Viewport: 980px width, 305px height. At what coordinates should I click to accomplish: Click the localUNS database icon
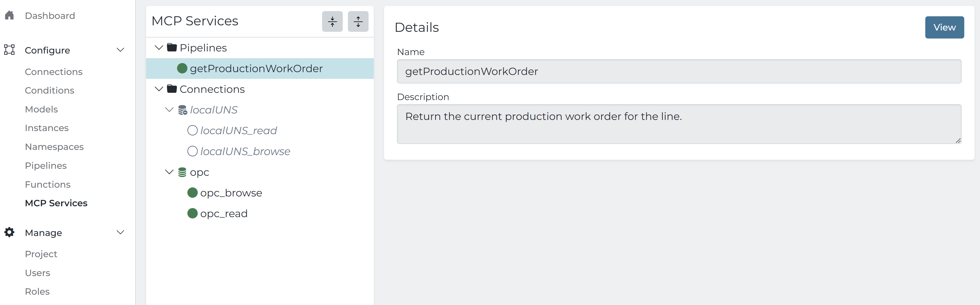click(x=182, y=110)
